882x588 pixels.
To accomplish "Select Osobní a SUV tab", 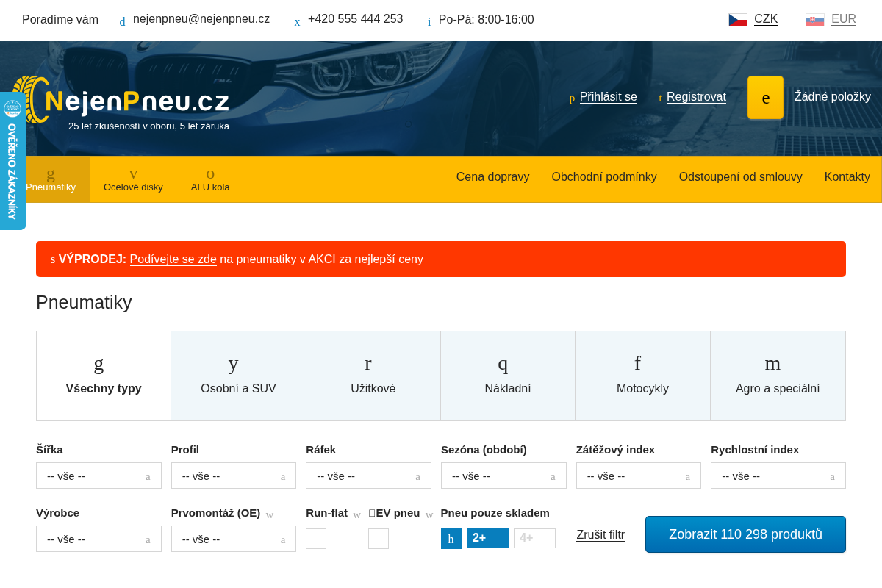I will (x=239, y=376).
